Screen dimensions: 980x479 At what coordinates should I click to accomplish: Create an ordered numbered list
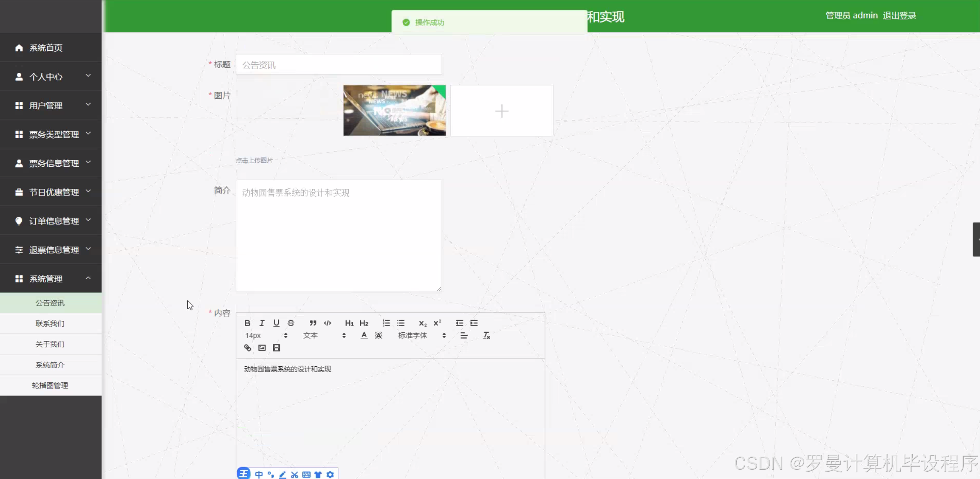[386, 323]
